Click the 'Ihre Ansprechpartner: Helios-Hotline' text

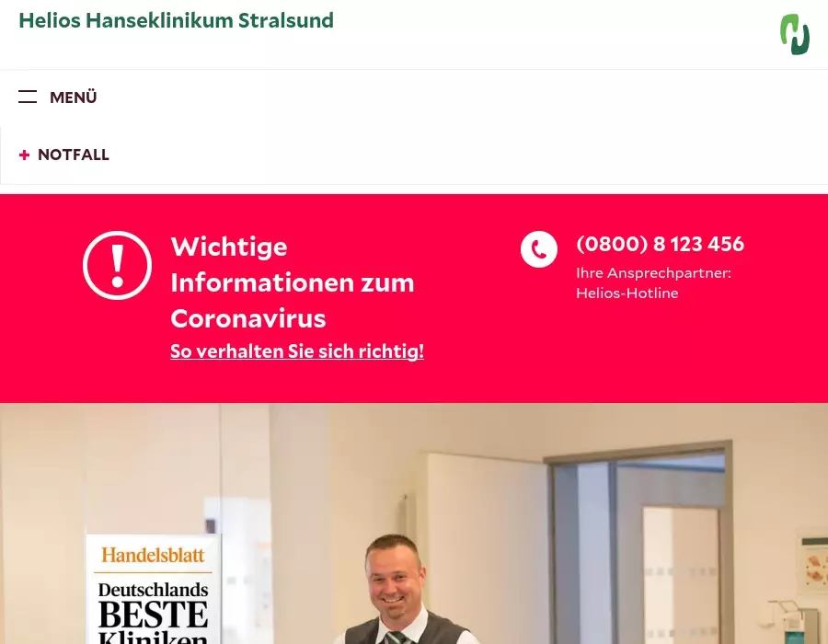pos(654,283)
